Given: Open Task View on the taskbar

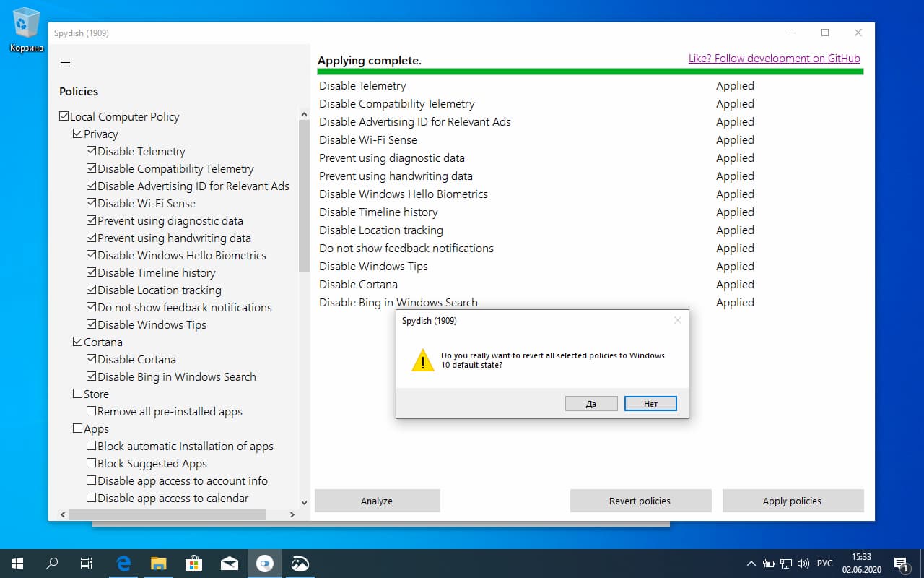Looking at the screenshot, I should click(86, 564).
